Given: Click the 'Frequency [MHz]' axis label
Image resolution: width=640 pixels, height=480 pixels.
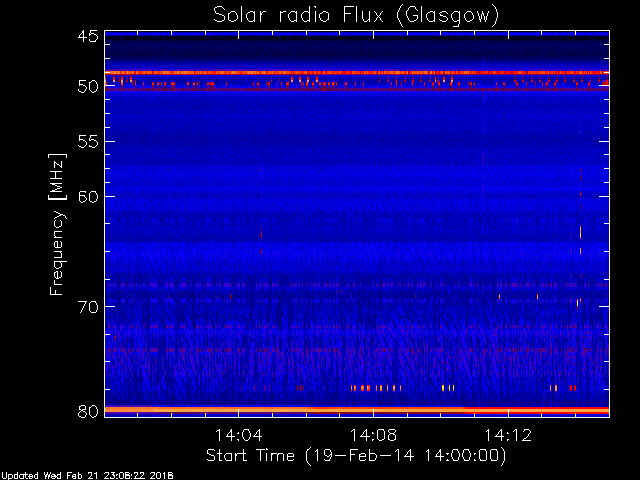Looking at the screenshot, I should pos(57,224).
